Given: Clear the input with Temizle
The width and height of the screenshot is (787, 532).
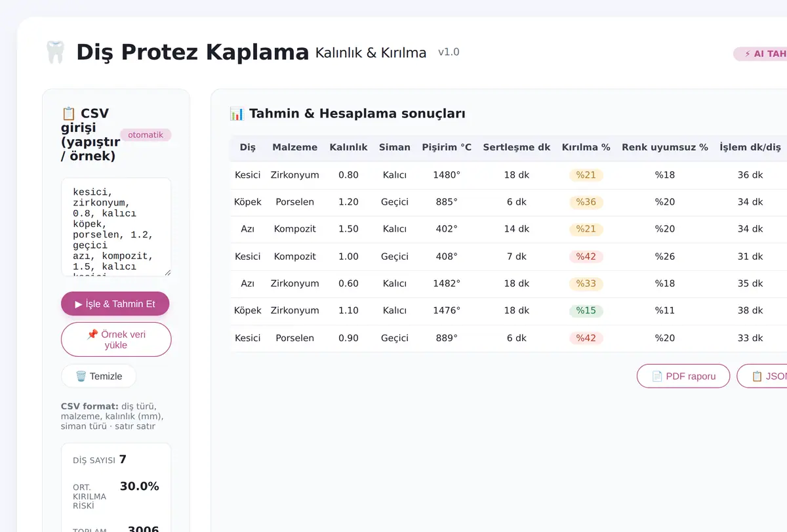Looking at the screenshot, I should tap(99, 376).
